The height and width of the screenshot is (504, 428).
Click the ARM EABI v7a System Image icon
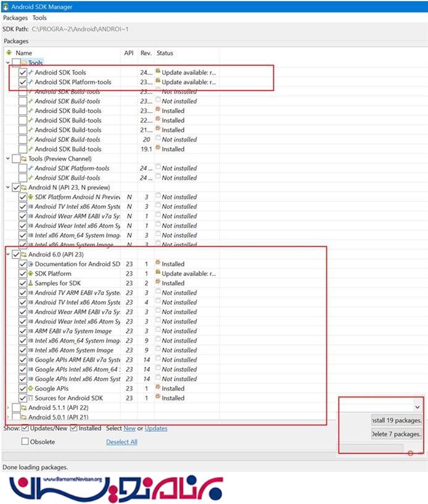pos(31,331)
